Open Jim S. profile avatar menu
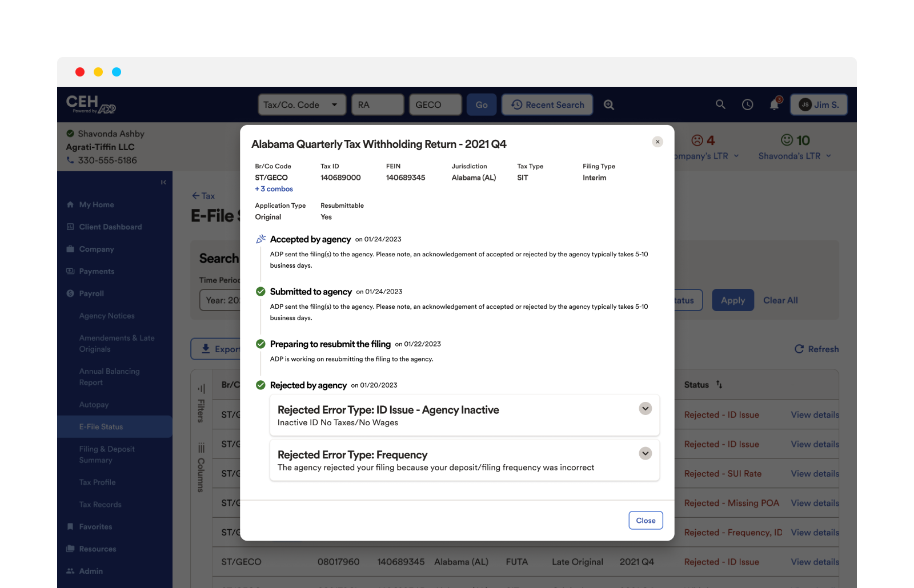This screenshot has width=914, height=588. [x=819, y=104]
